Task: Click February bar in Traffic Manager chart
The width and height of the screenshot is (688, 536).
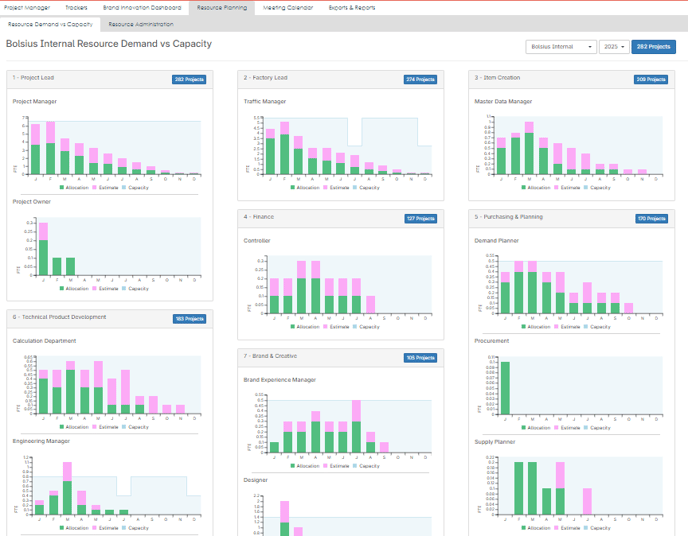Action: [284, 148]
